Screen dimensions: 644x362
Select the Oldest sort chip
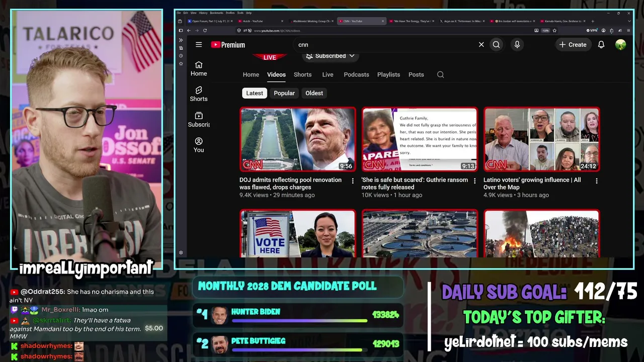coord(314,93)
